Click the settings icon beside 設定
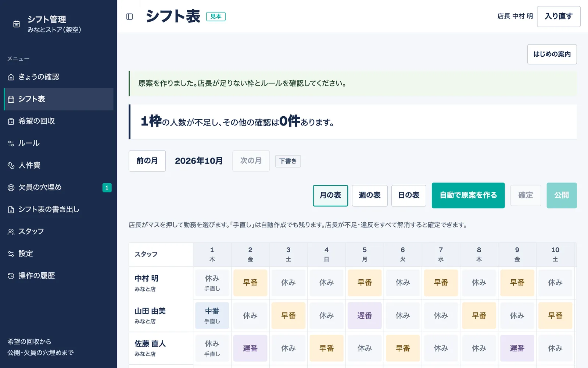The width and height of the screenshot is (588, 368). tap(11, 254)
